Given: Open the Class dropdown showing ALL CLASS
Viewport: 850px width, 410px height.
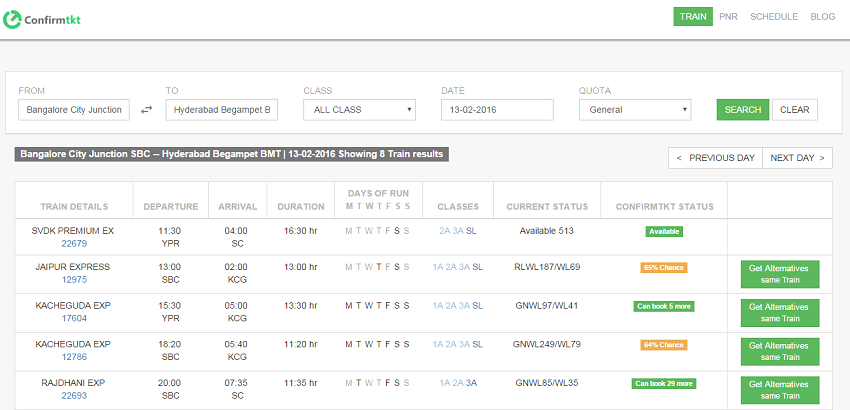Looking at the screenshot, I should point(359,110).
